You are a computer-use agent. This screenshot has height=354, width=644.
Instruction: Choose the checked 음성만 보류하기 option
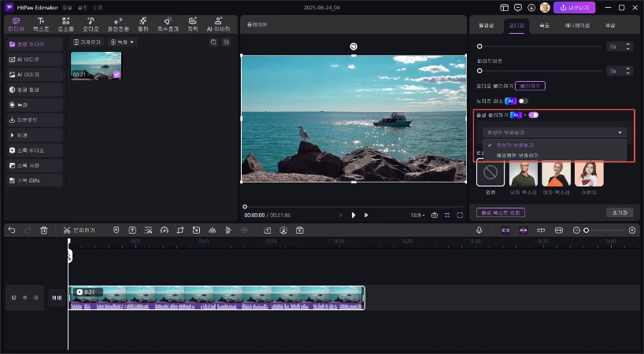tap(554, 146)
